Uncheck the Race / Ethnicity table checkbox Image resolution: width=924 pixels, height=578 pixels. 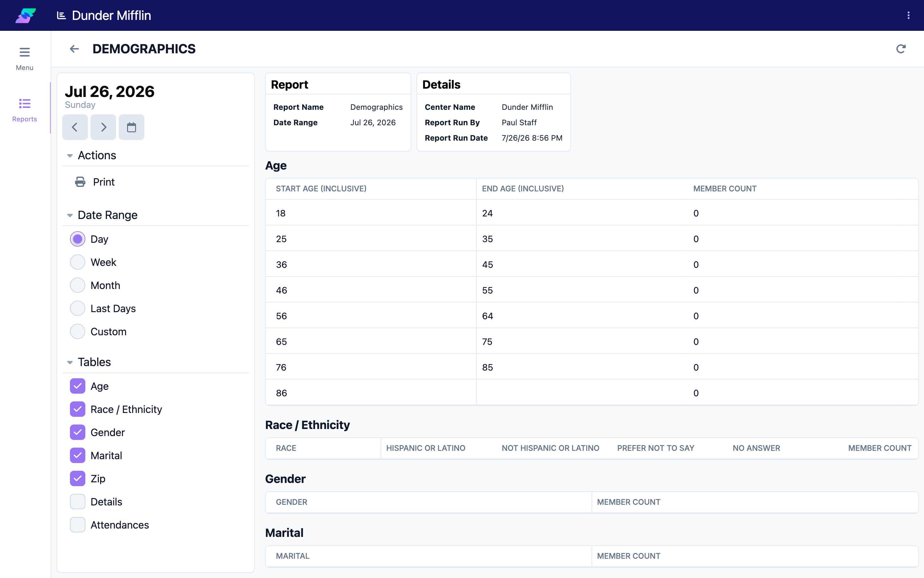point(78,409)
